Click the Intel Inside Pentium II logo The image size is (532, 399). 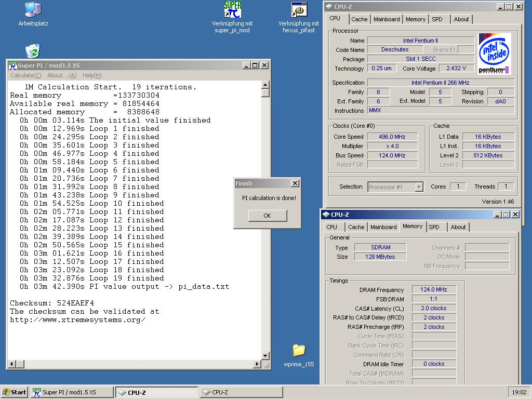point(495,54)
